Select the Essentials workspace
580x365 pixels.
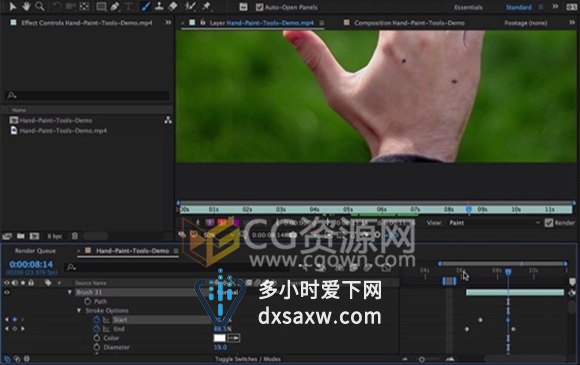click(x=468, y=7)
